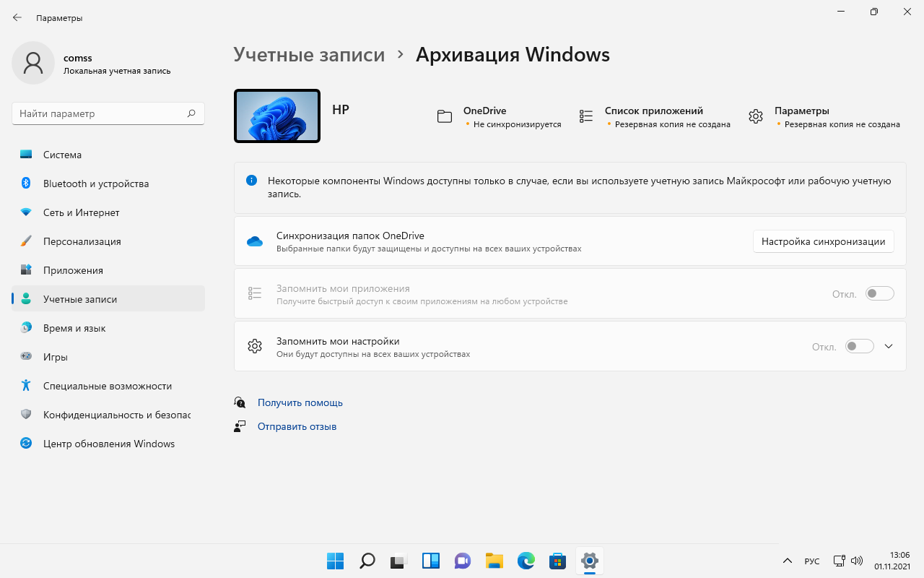Toggle Запомнить мои приложения switch
The image size is (924, 578).
[879, 293]
